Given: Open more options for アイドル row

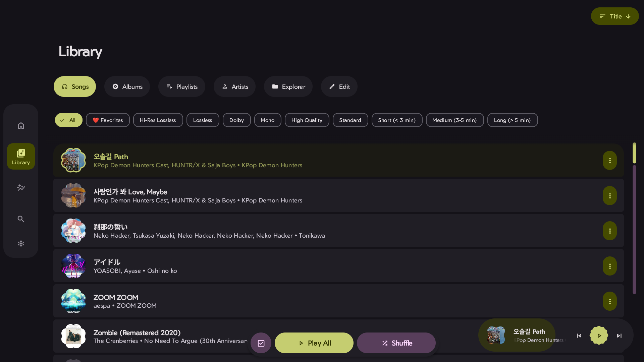Looking at the screenshot, I should [x=610, y=266].
